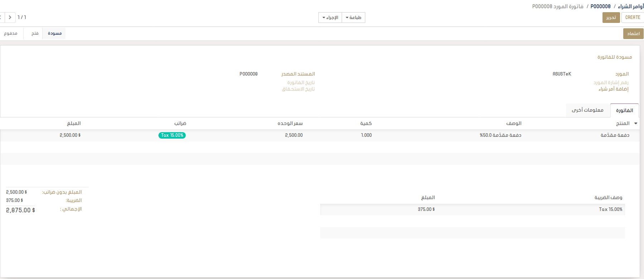Select the مسودة status stage
Viewport: 644px width, 279px height.
pyautogui.click(x=54, y=33)
